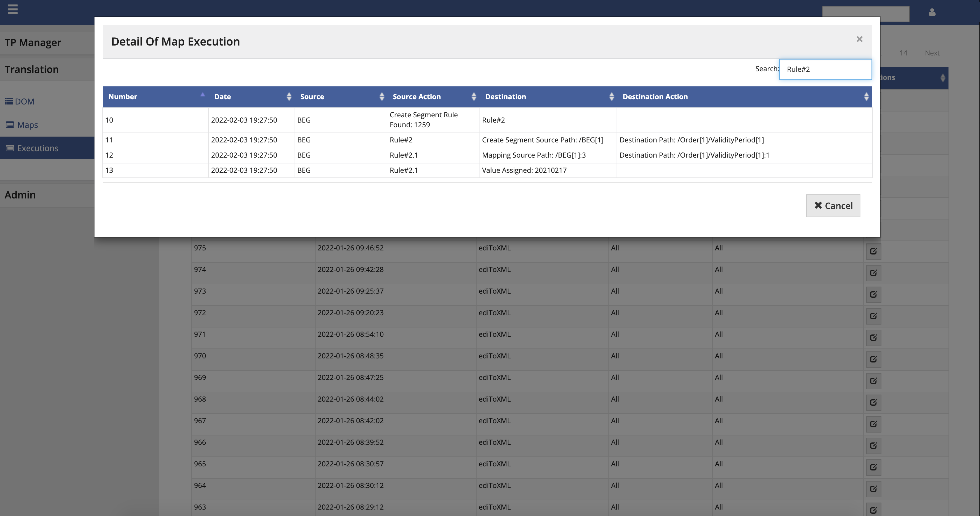
Task: Open details icon for execution 967
Action: (874, 424)
